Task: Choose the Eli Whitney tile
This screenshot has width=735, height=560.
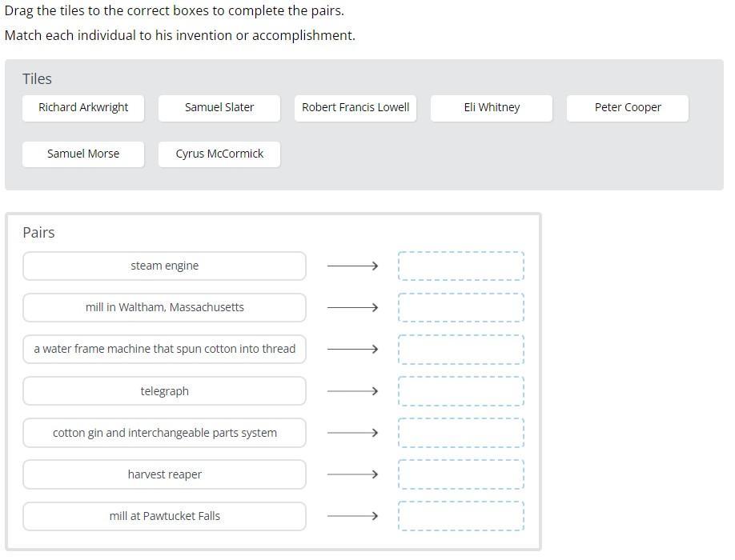Action: [492, 107]
